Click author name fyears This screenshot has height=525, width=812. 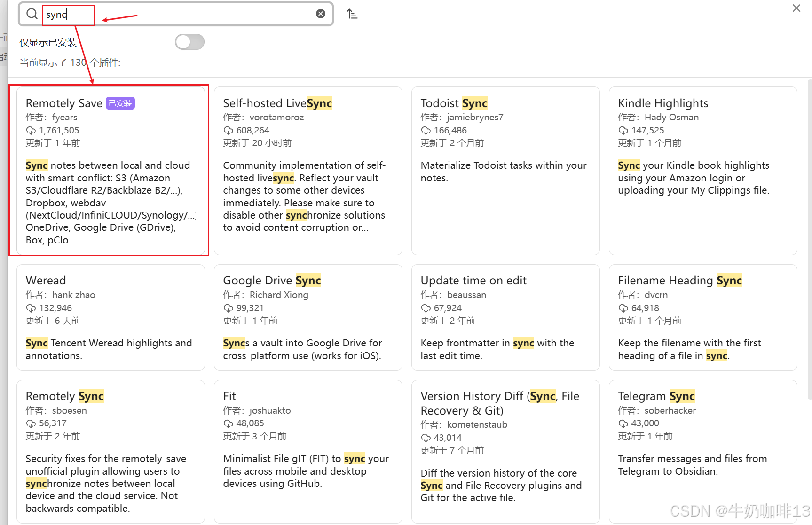pyautogui.click(x=64, y=118)
